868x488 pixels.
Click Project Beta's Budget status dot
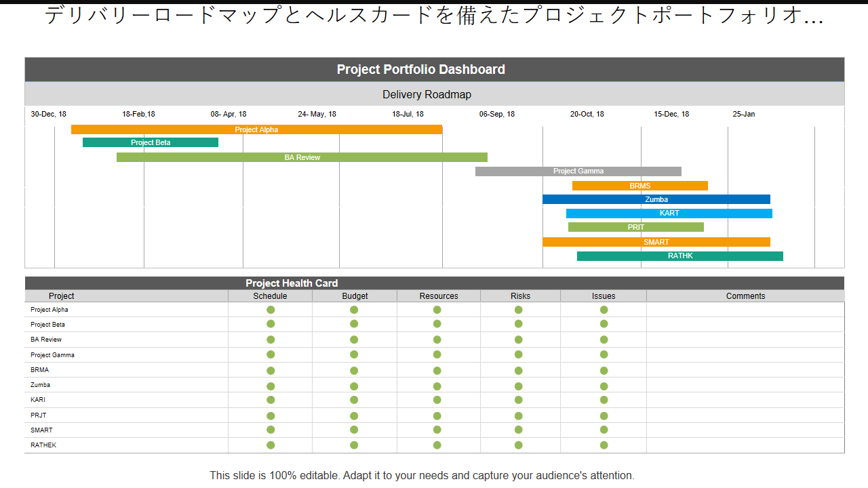(354, 324)
